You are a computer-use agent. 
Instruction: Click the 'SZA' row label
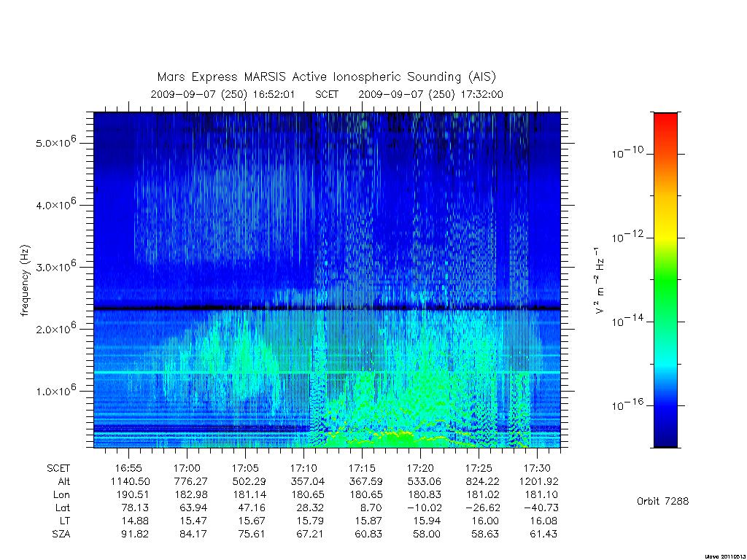click(x=61, y=534)
